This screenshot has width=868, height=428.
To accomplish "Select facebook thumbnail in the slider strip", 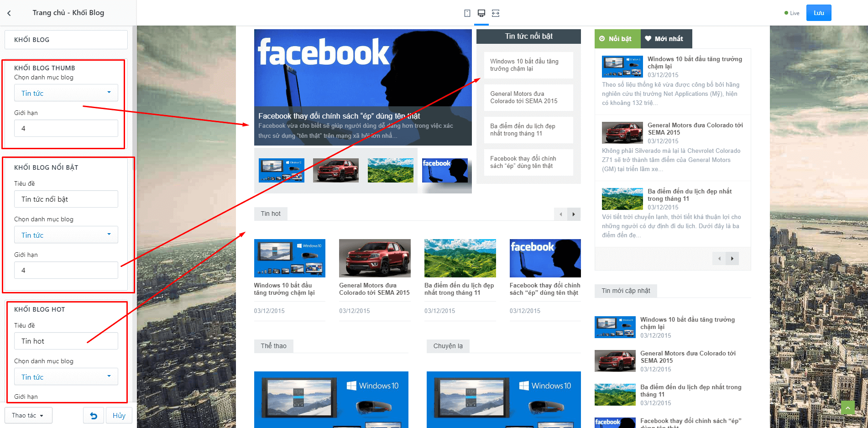I will coord(445,170).
